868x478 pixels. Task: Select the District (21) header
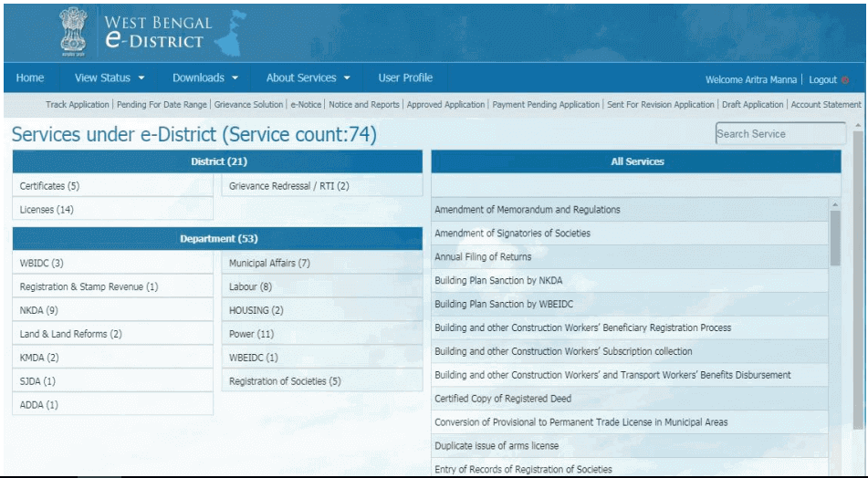217,161
